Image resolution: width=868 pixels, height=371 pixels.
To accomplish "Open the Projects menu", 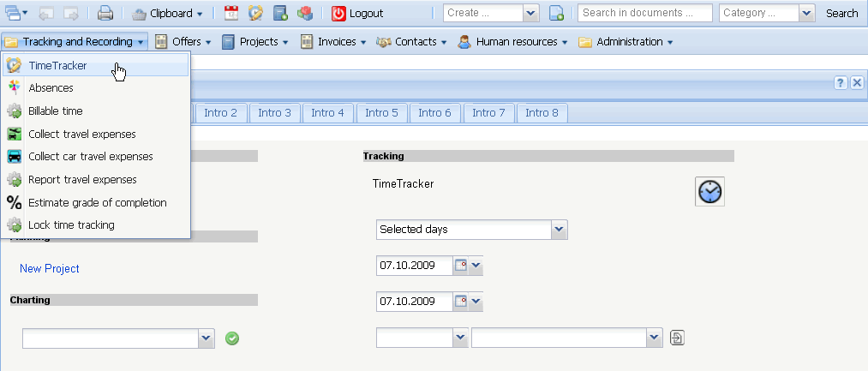I will (255, 41).
